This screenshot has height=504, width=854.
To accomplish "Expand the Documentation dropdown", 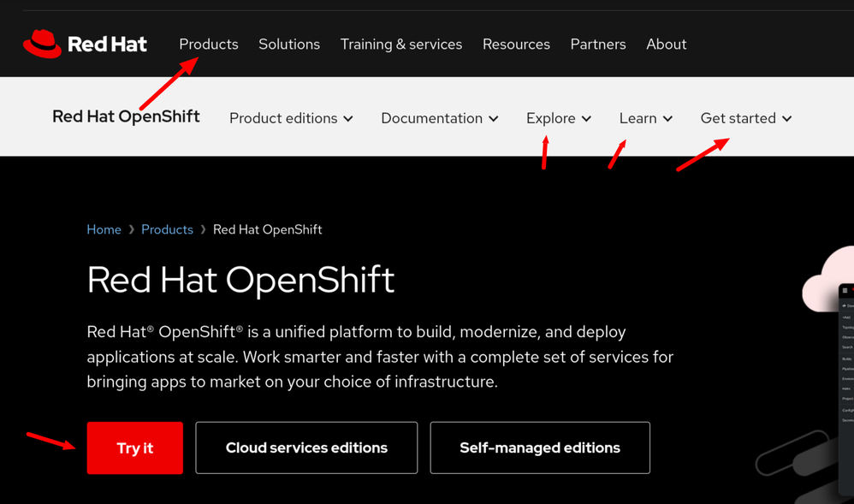I will click(439, 118).
